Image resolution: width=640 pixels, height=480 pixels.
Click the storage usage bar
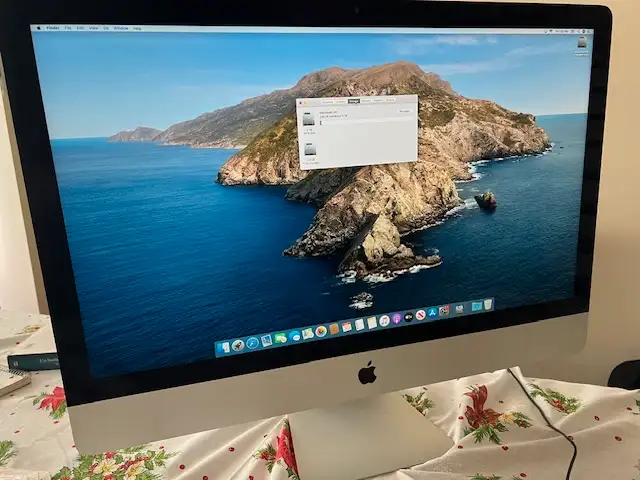pos(366,122)
